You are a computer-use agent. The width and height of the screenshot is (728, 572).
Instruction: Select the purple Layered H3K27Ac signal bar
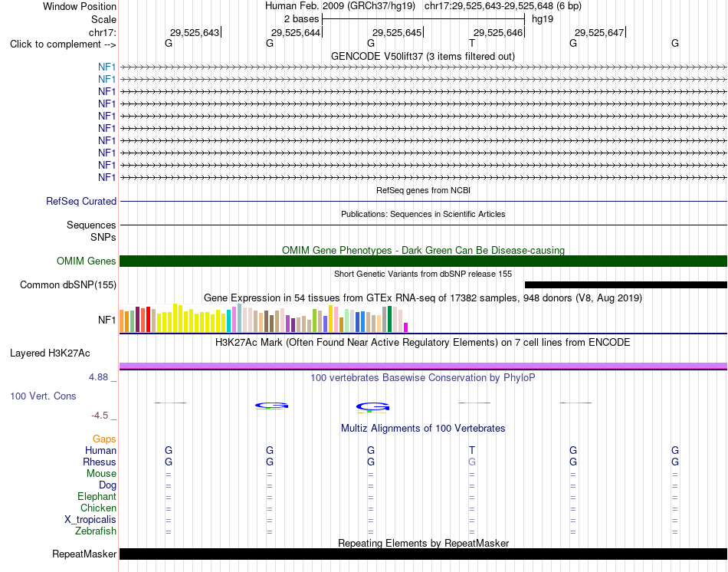click(x=424, y=367)
